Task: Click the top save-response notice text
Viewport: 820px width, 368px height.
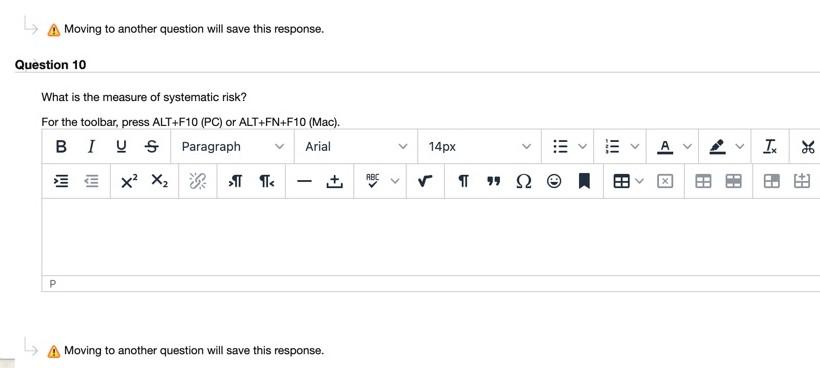Action: (x=194, y=29)
